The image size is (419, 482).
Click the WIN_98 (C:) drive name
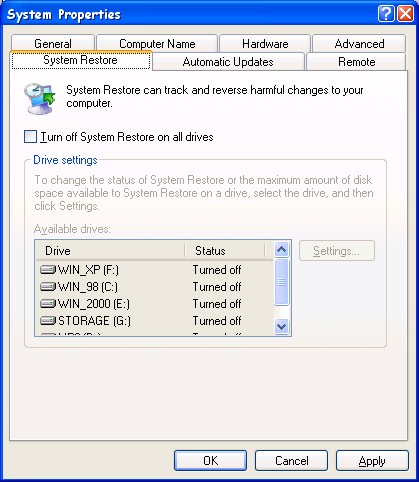[88, 286]
